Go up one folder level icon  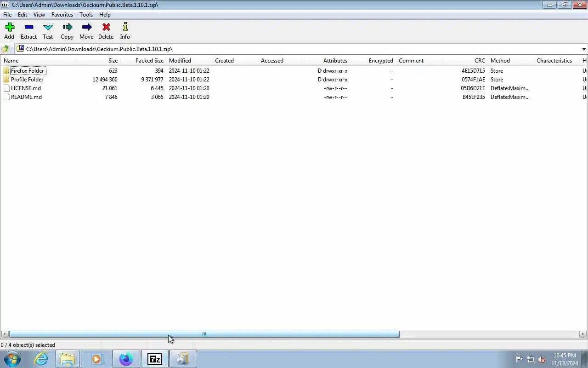6,49
